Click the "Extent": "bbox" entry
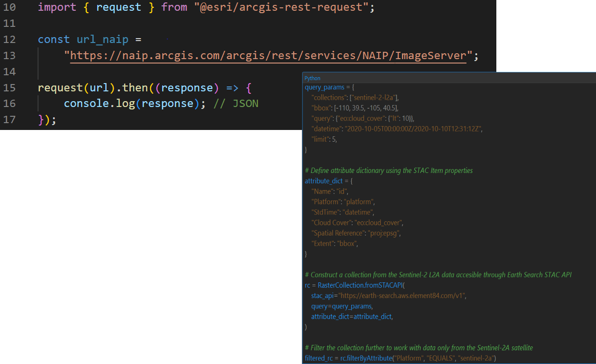The width and height of the screenshot is (596, 364). click(335, 243)
